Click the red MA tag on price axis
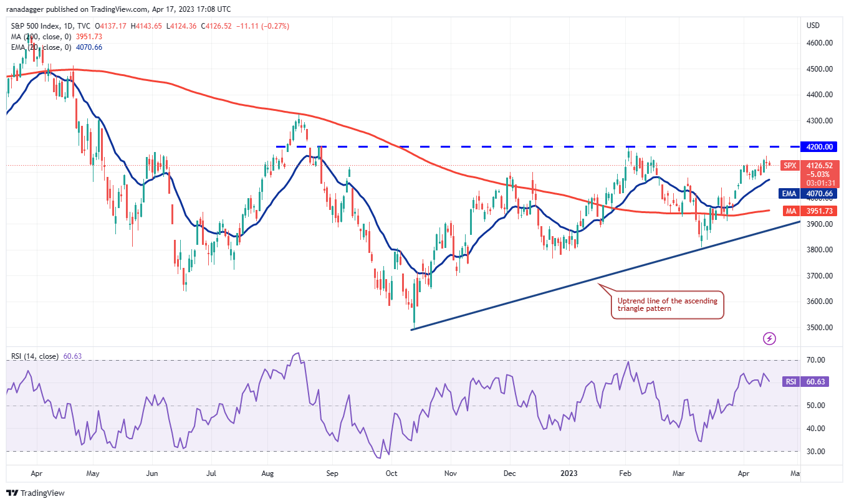Viewport: 849px width, 504px height. tap(790, 211)
